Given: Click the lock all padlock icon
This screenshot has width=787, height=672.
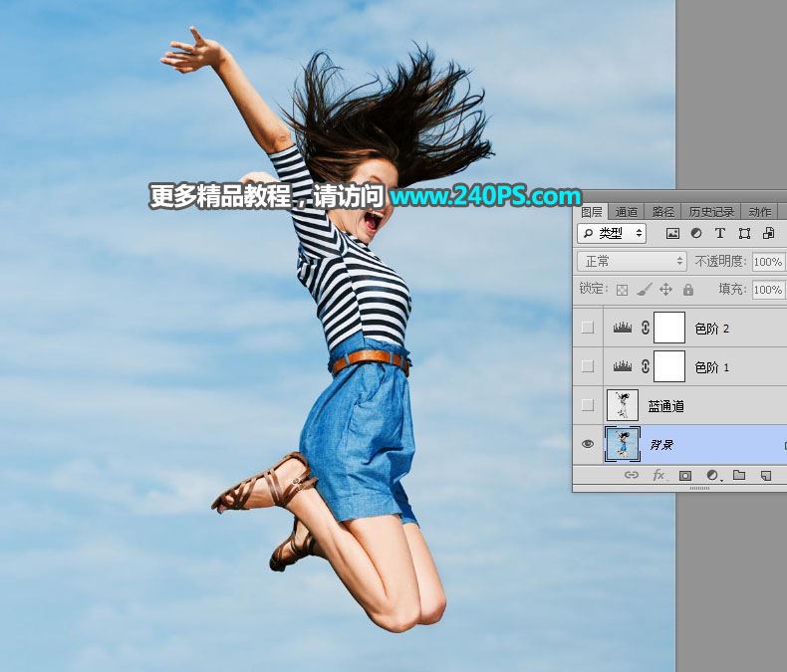Looking at the screenshot, I should coord(688,289).
